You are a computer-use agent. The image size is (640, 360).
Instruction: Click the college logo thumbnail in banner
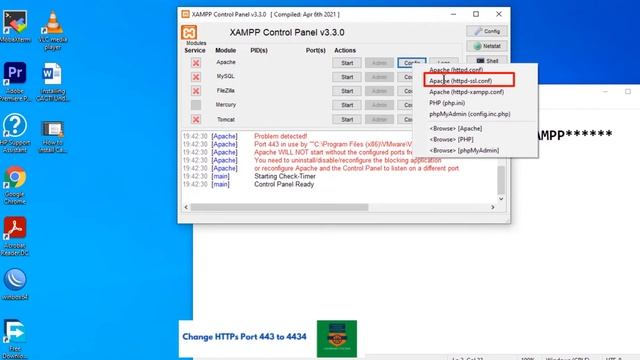tap(337, 338)
